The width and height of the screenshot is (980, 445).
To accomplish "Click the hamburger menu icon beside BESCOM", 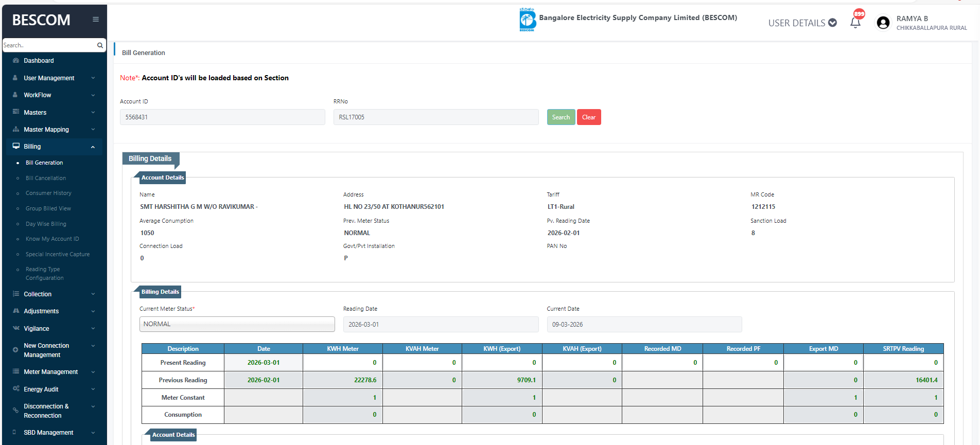I will [95, 20].
